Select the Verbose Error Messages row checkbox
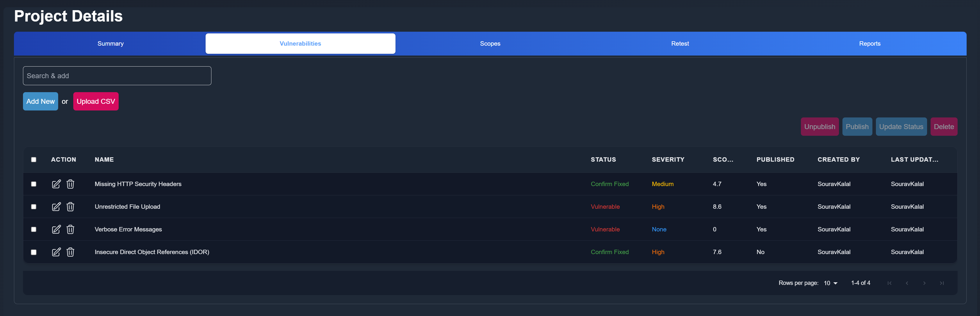Screen dimensions: 980x316 (x=34, y=229)
